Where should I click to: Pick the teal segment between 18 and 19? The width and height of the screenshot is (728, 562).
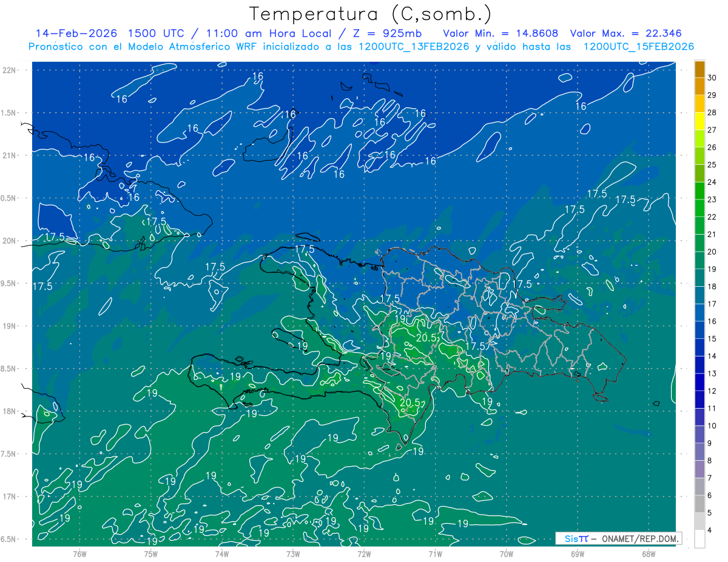pyautogui.click(x=699, y=278)
